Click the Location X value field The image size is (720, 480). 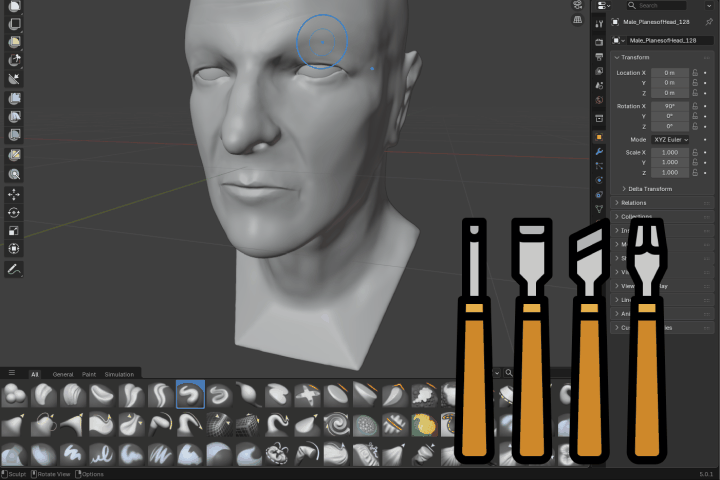point(670,73)
